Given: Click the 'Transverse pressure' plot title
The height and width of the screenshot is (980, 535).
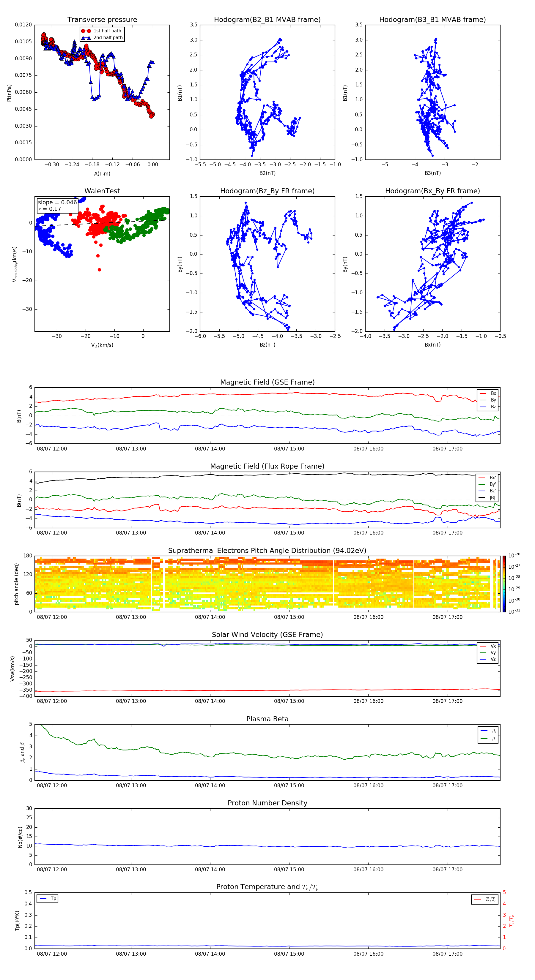Looking at the screenshot, I should click(x=102, y=19).
